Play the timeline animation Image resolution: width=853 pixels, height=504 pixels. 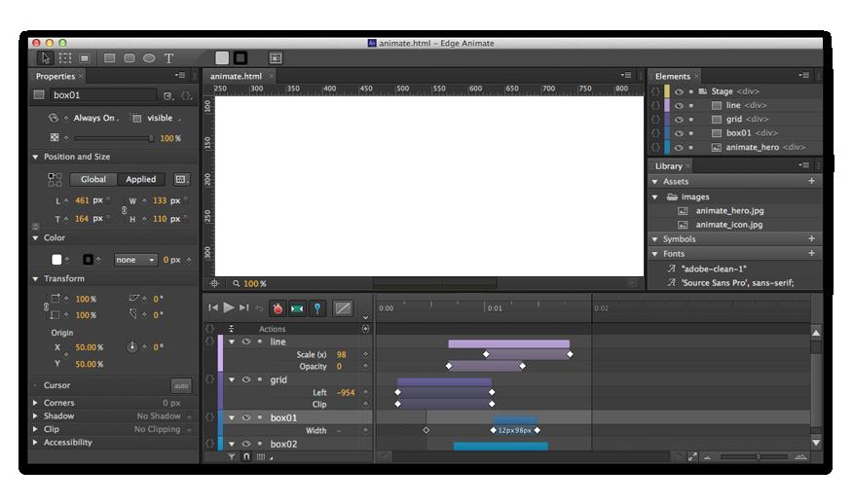[229, 307]
